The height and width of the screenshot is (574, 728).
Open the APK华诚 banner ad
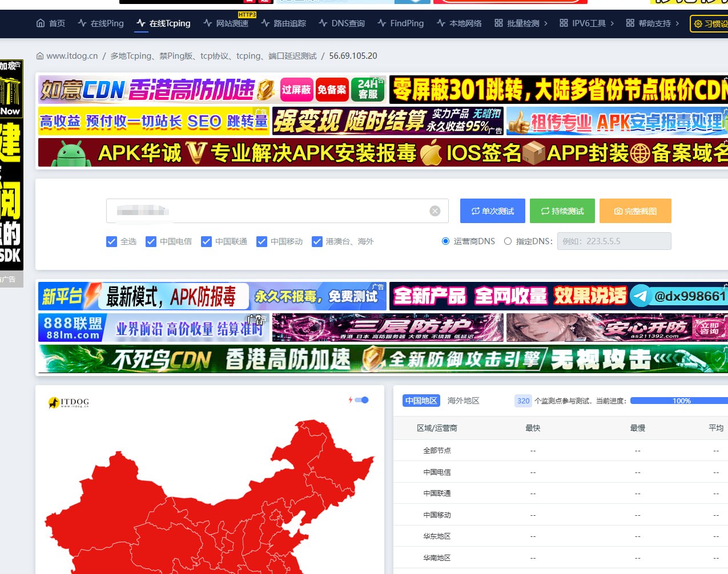[x=383, y=152]
